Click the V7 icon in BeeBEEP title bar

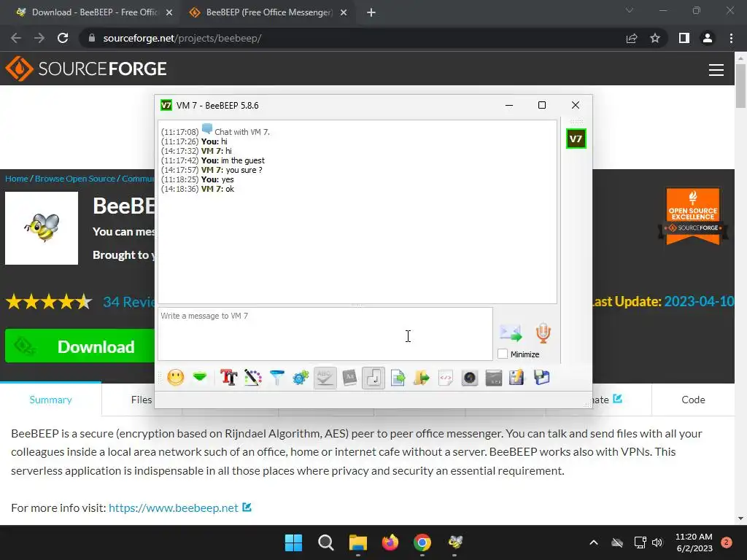(x=166, y=105)
